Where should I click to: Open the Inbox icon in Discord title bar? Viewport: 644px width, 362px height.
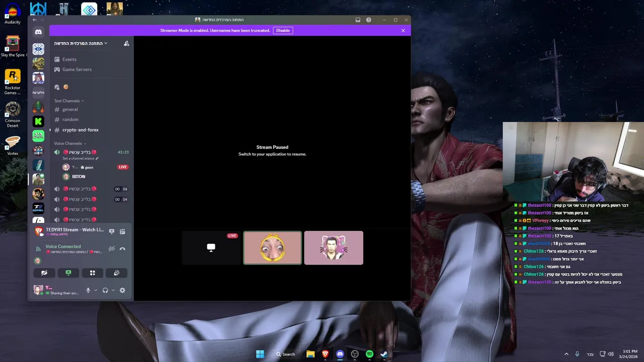pos(358,20)
